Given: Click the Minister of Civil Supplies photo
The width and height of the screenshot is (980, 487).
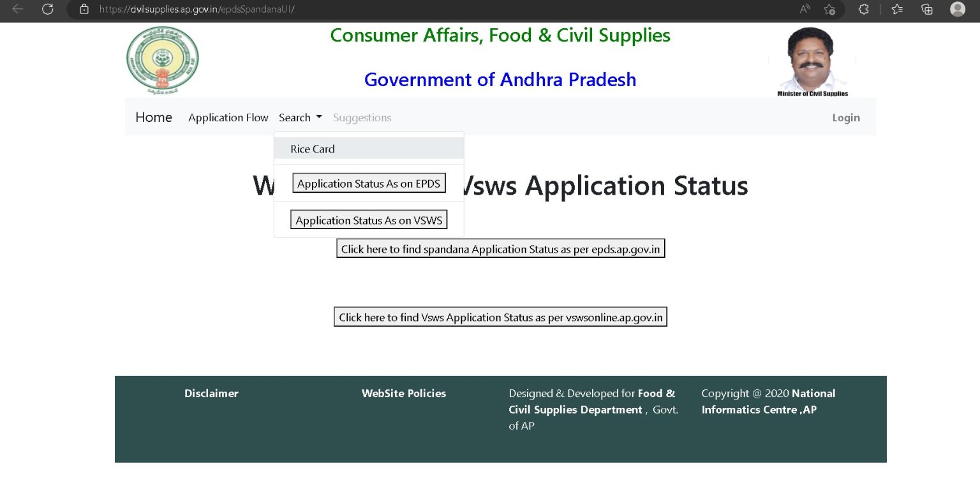Looking at the screenshot, I should 811,57.
